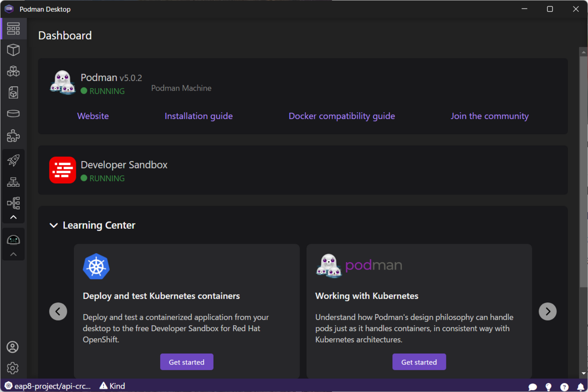Open the Extensions puzzle-piece icon
The width and height of the screenshot is (588, 392).
13,136
